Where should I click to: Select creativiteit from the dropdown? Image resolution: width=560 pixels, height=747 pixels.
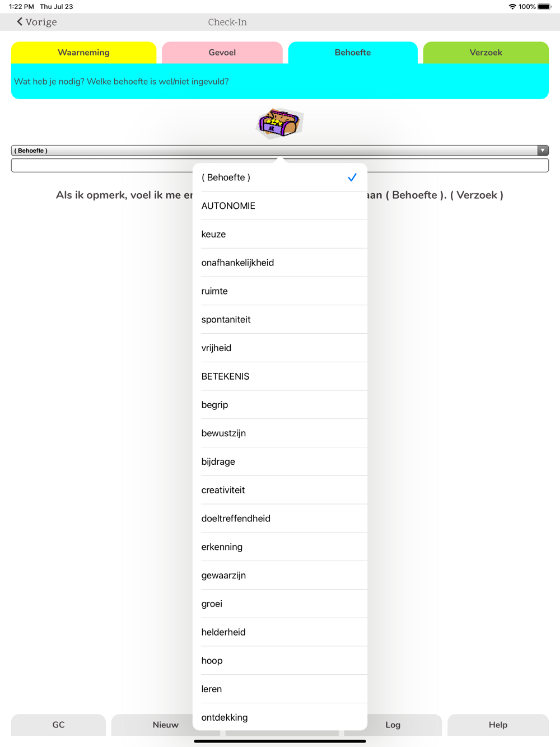point(279,490)
